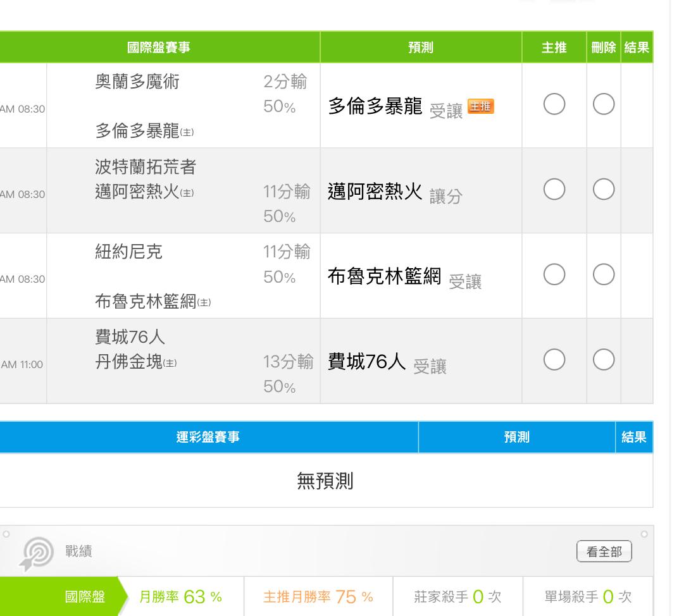
Task: Click predicted team 邁阿密熱火 讓分
Action: tap(396, 192)
